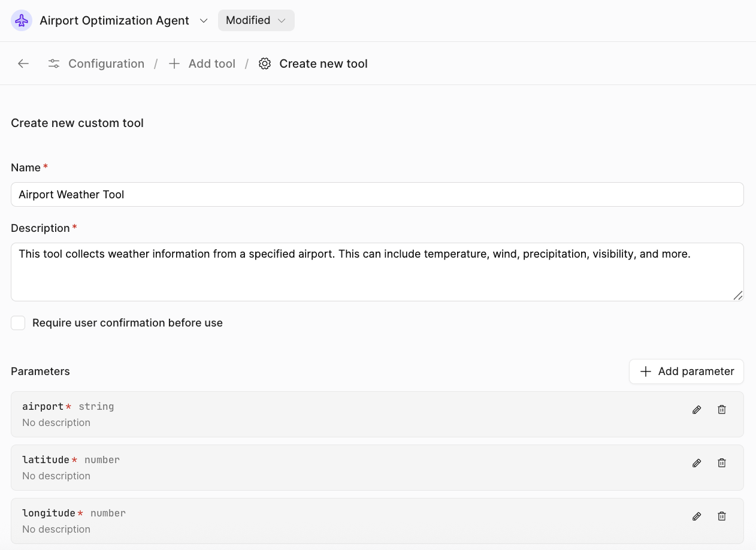Edit the longitude parameter with pencil icon
The image size is (756, 550).
click(697, 516)
